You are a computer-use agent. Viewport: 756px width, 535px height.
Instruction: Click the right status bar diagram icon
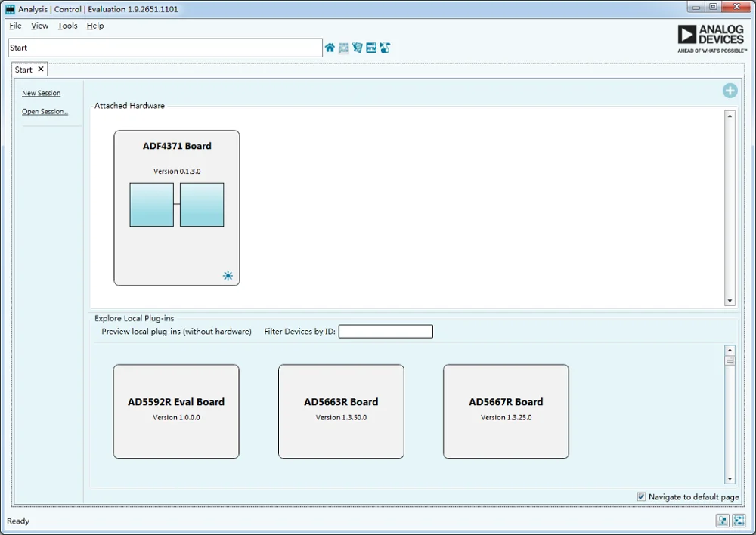(739, 521)
